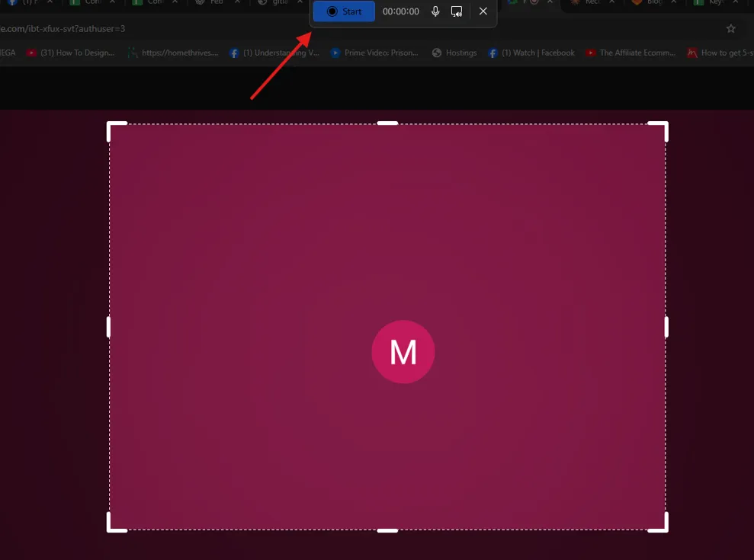Bookmark this page with the star icon

click(730, 29)
